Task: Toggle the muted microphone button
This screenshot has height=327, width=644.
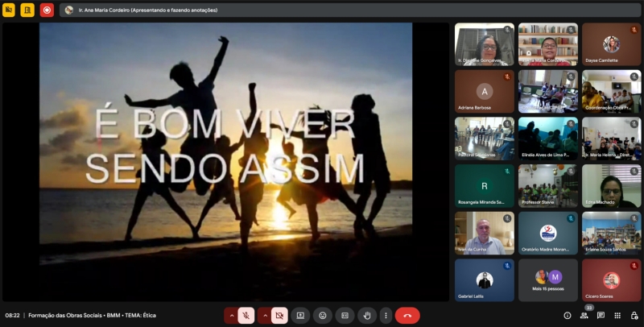Action: tap(246, 316)
